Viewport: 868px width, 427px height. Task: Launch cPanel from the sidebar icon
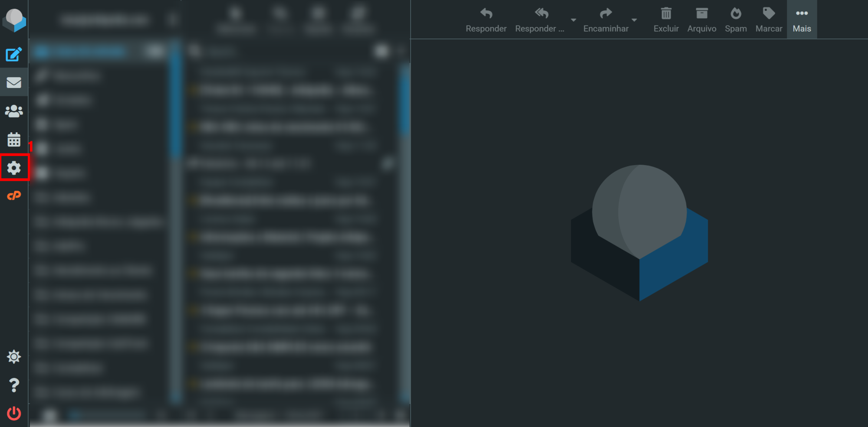point(14,196)
